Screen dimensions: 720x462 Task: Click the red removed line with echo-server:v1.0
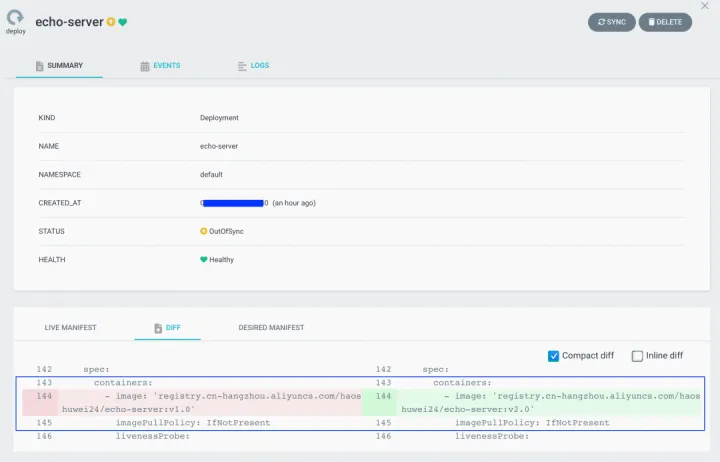pos(192,402)
